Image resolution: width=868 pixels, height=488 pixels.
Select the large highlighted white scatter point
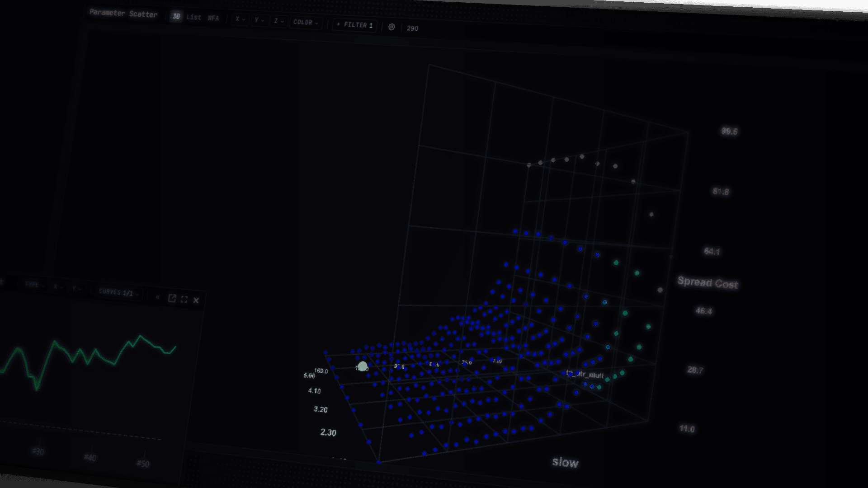tap(363, 366)
